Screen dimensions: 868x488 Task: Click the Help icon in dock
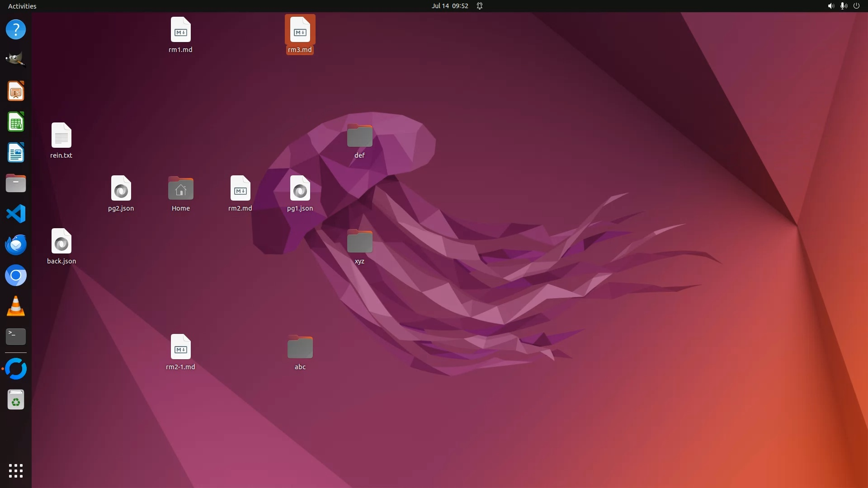tap(15, 29)
